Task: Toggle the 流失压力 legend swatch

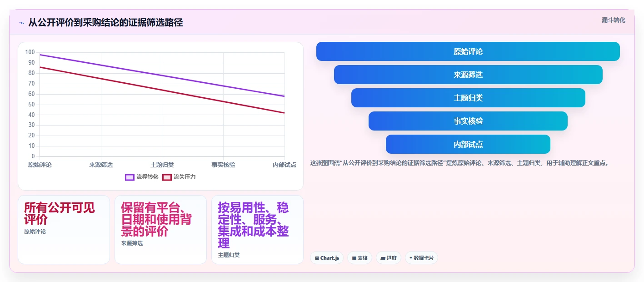Action: point(167,177)
